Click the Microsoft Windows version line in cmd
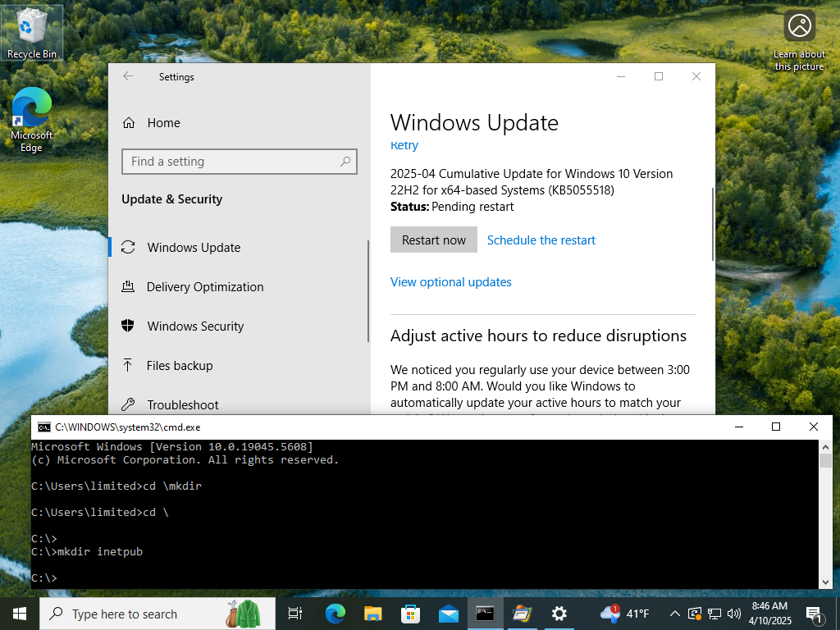Viewport: 840px width, 630px height. pos(172,447)
